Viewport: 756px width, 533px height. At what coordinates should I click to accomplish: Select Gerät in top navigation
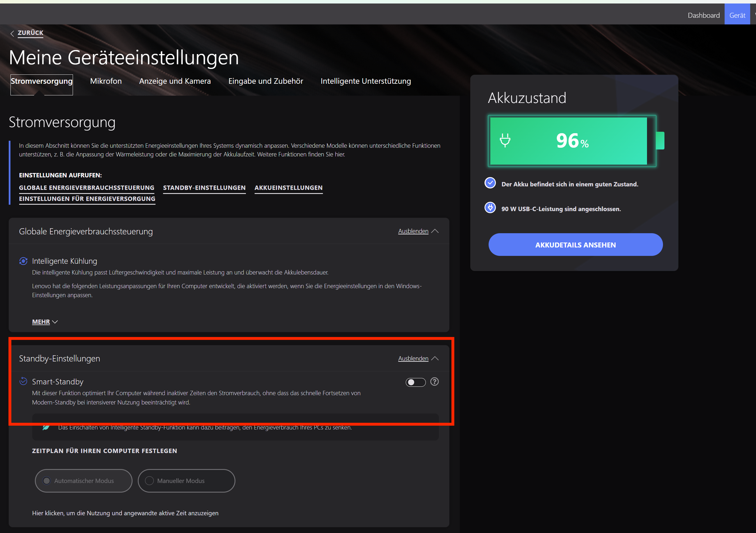737,15
